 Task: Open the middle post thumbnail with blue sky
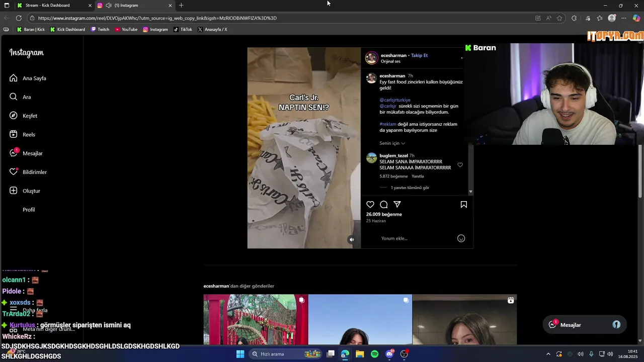coord(360,319)
